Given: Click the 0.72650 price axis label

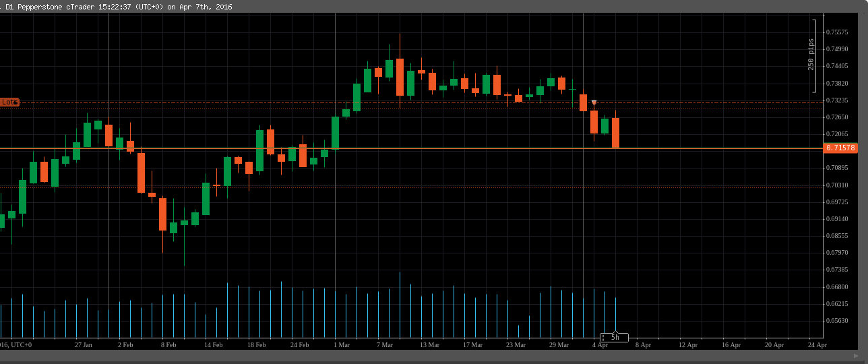Looking at the screenshot, I should [838, 117].
